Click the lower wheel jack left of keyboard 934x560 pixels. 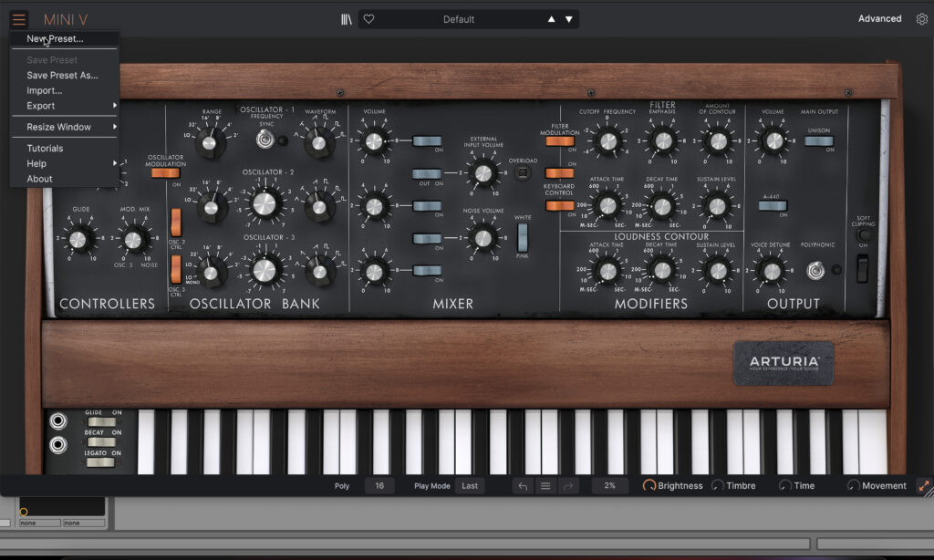point(57,444)
